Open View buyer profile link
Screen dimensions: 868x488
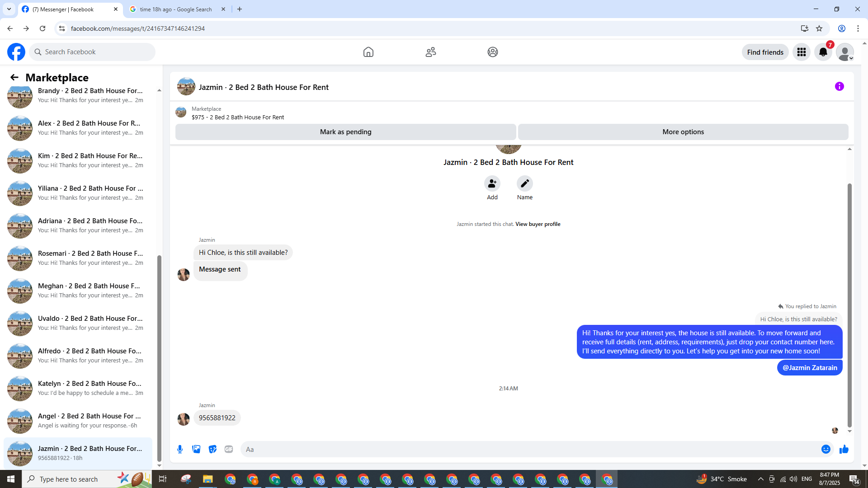point(538,224)
